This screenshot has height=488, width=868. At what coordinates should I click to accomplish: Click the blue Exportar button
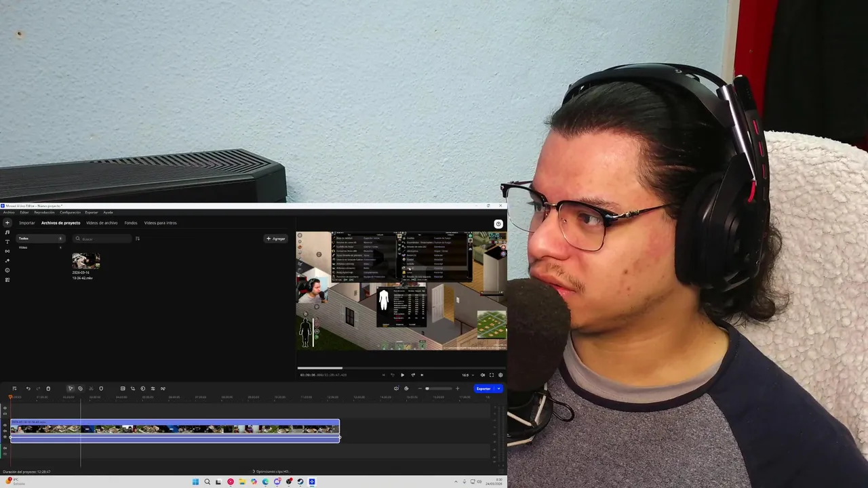[483, 388]
